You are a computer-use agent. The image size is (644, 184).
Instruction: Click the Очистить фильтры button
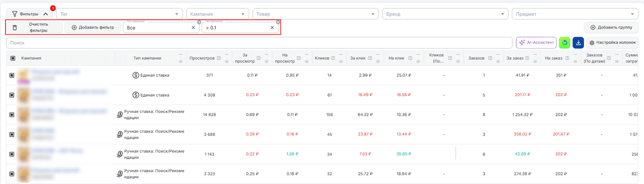[x=34, y=28]
